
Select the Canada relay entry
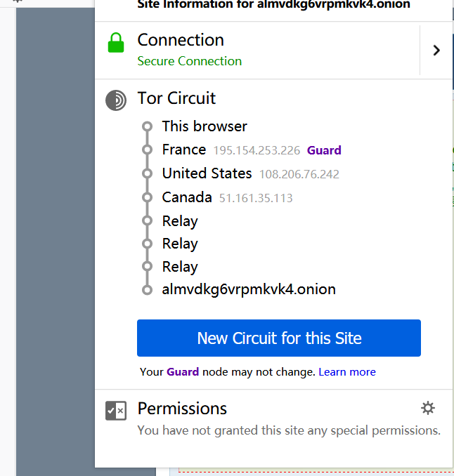(x=187, y=197)
